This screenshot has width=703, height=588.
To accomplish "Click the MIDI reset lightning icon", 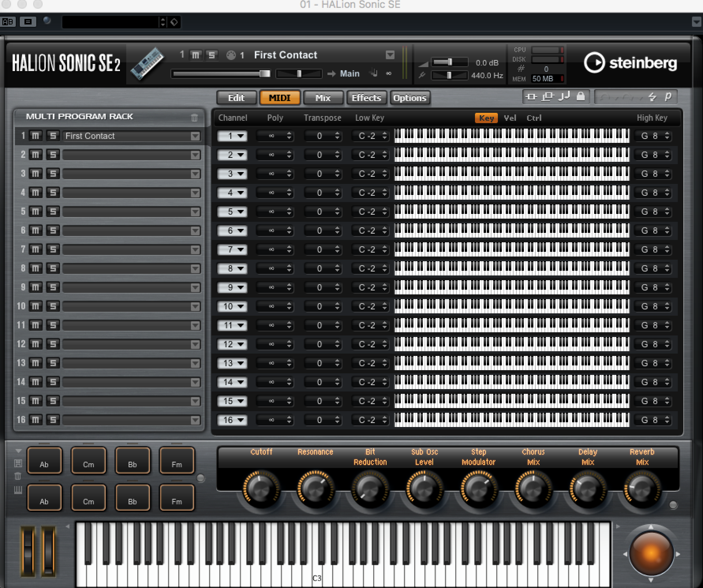I will coord(652,97).
